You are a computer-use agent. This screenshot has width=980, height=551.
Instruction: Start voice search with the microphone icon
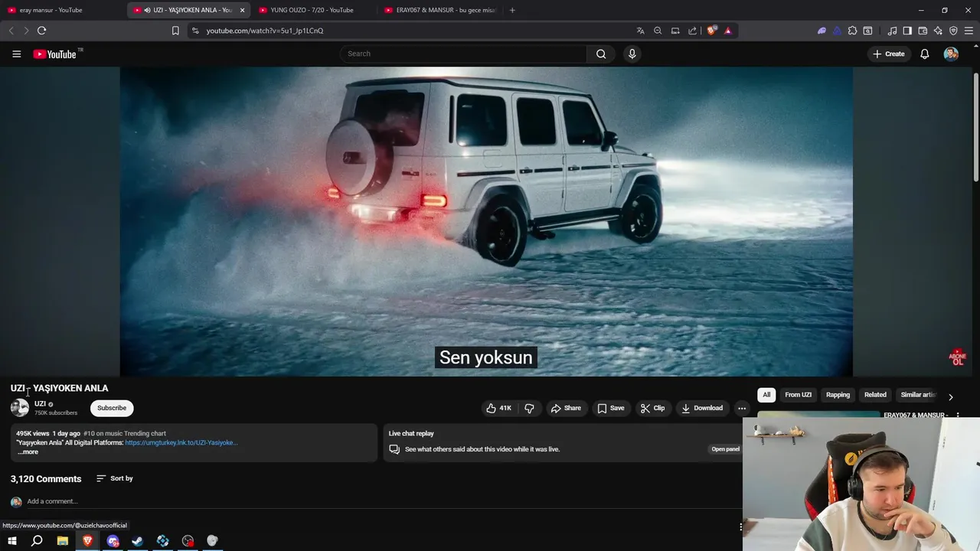pos(632,54)
